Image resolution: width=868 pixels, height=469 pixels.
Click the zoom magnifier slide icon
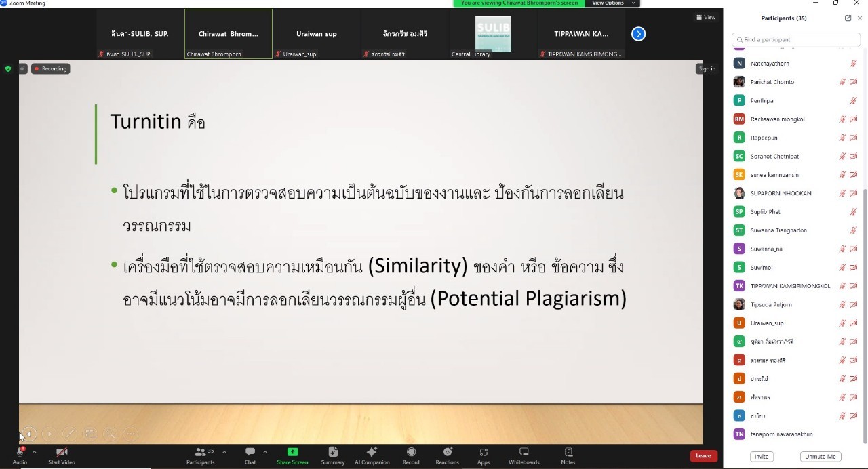click(110, 434)
